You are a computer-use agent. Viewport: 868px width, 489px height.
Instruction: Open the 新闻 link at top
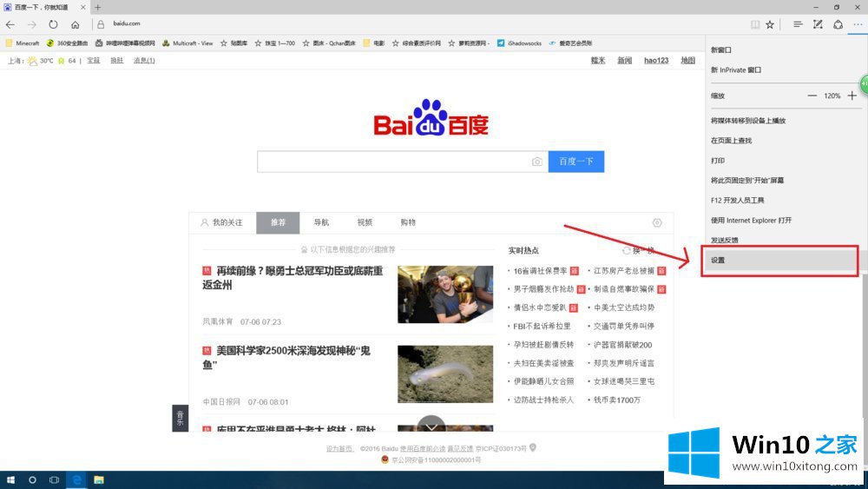point(624,60)
